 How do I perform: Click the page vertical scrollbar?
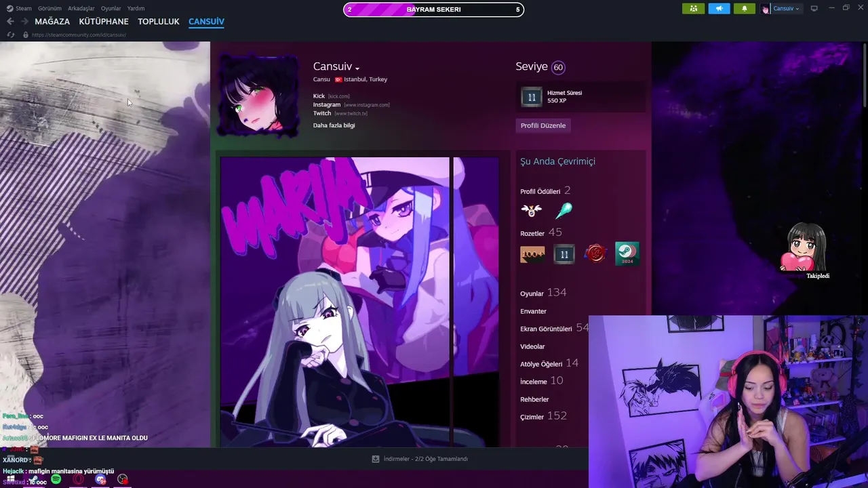click(865, 75)
